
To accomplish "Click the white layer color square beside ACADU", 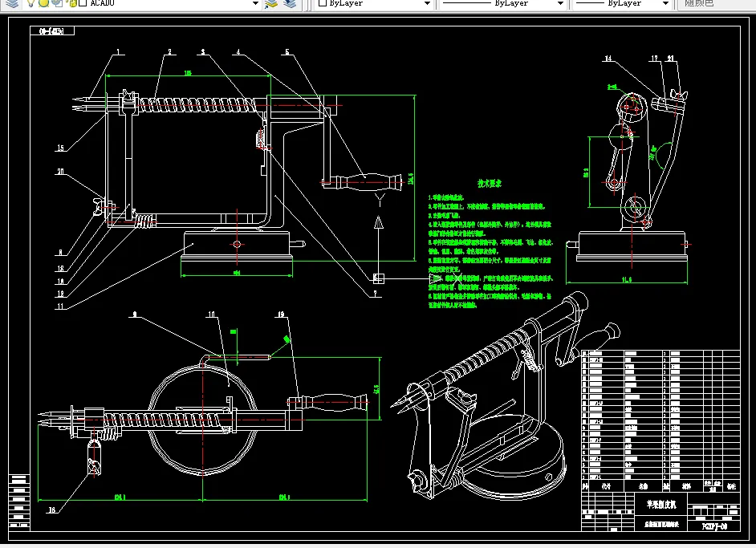I will [83, 3].
